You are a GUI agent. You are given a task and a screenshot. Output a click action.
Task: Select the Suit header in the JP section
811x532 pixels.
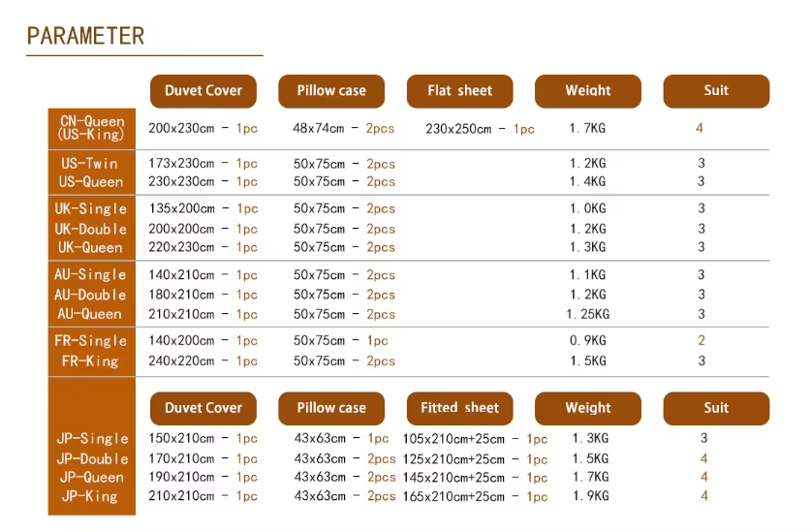click(716, 408)
